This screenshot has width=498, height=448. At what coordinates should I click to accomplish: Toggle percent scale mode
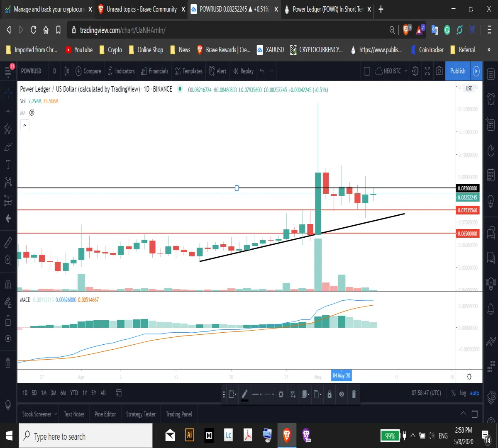(x=454, y=393)
